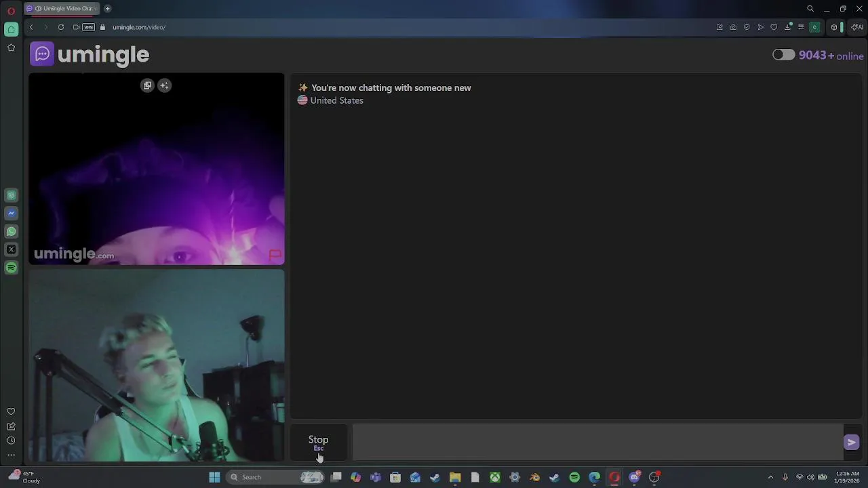
Task: Open Microsoft Edge from the taskbar
Action: pos(594,477)
